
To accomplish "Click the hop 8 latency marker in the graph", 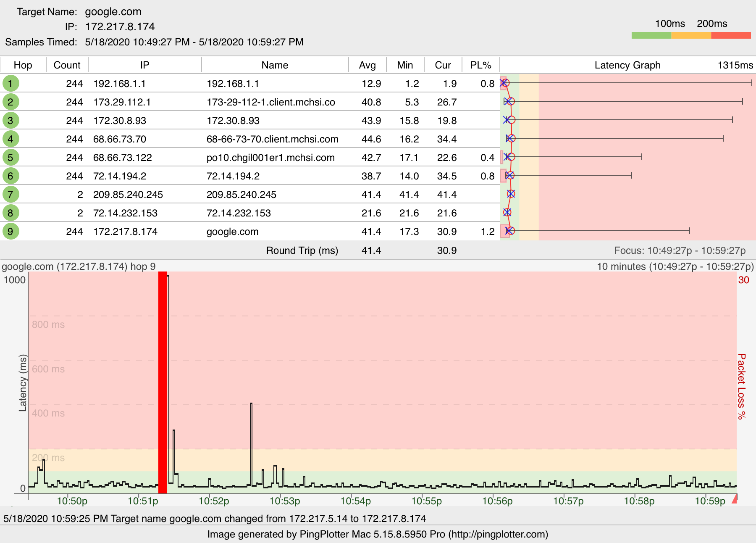I will [507, 212].
